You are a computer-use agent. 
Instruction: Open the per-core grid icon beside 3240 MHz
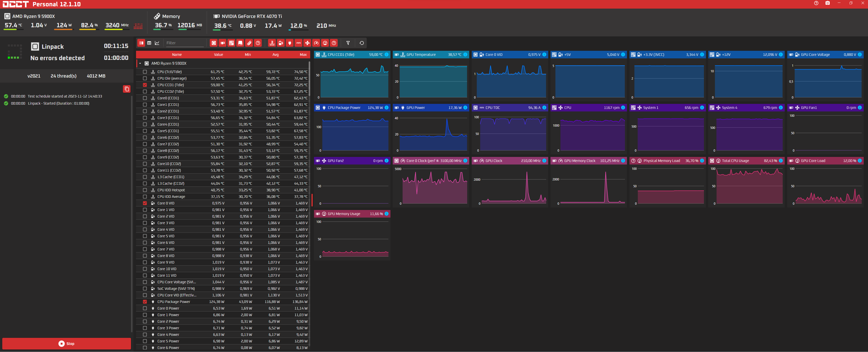tap(138, 26)
